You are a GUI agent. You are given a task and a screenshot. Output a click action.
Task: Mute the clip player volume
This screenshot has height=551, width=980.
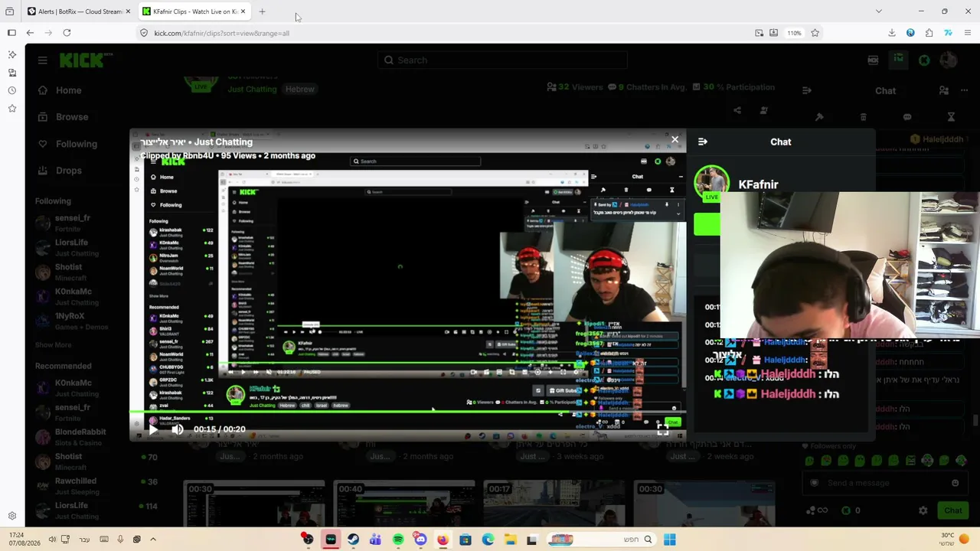coord(177,429)
